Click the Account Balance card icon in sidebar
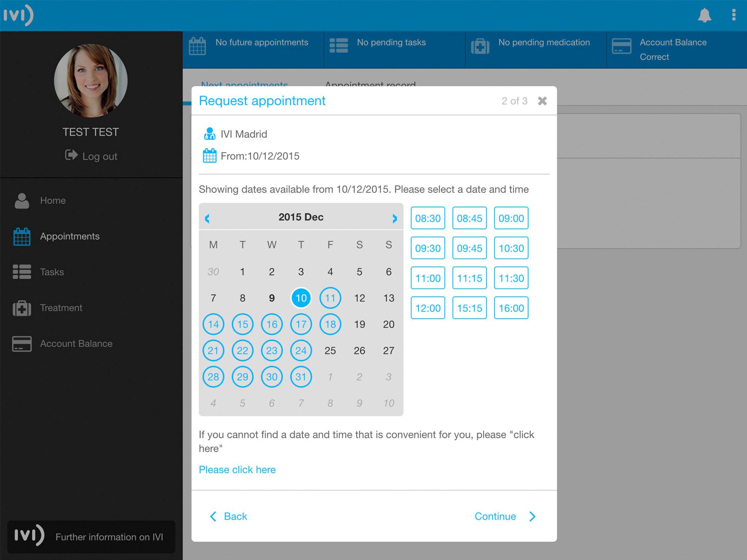747x560 pixels. [22, 344]
